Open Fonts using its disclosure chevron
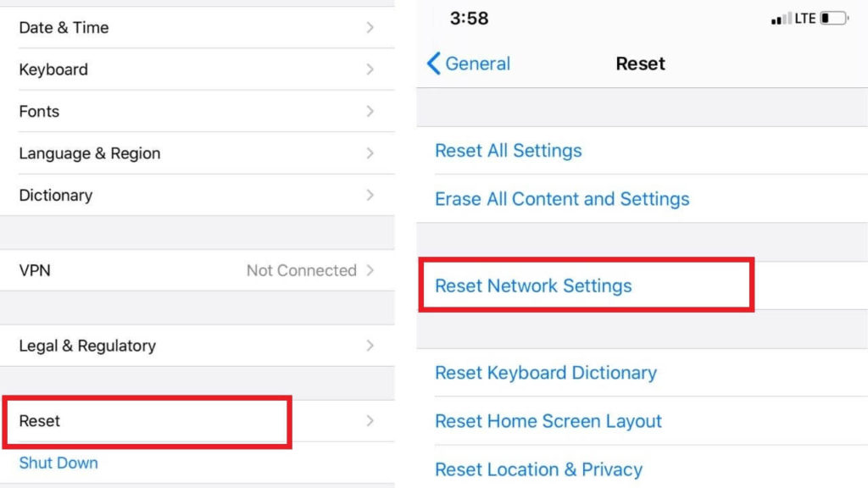The height and width of the screenshot is (488, 868). 370,111
